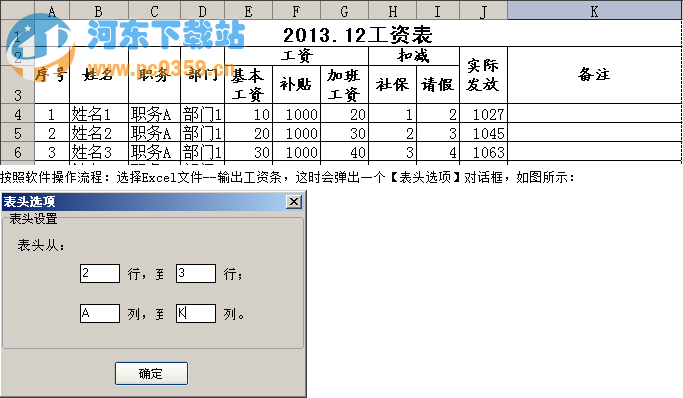The height and width of the screenshot is (398, 683).
Task: Select row 3 header
Action: point(17,84)
